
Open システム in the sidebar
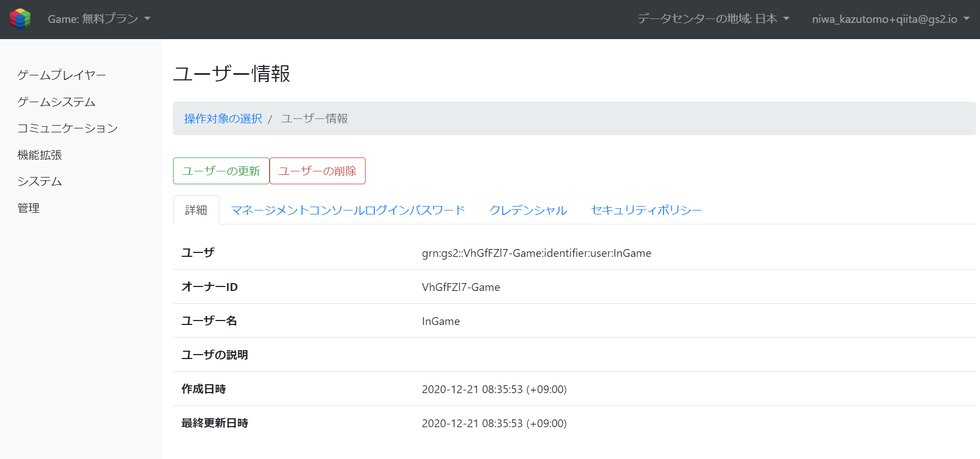click(40, 181)
